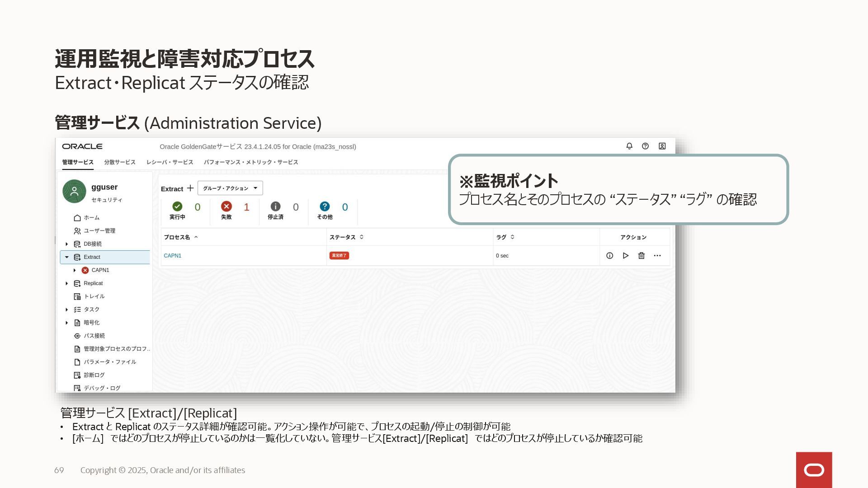
Task: Click the notification bell icon
Action: 629,146
